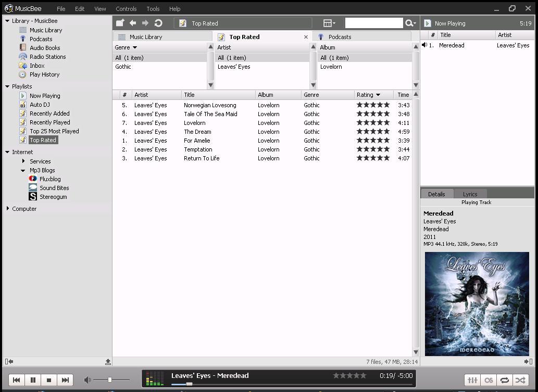The image size is (538, 392).
Task: Open Stereogum blog
Action: click(53, 197)
